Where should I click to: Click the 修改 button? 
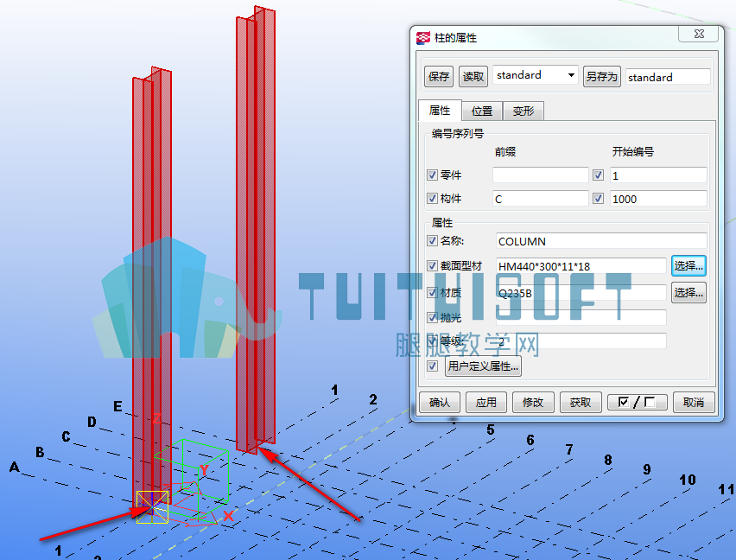click(533, 402)
